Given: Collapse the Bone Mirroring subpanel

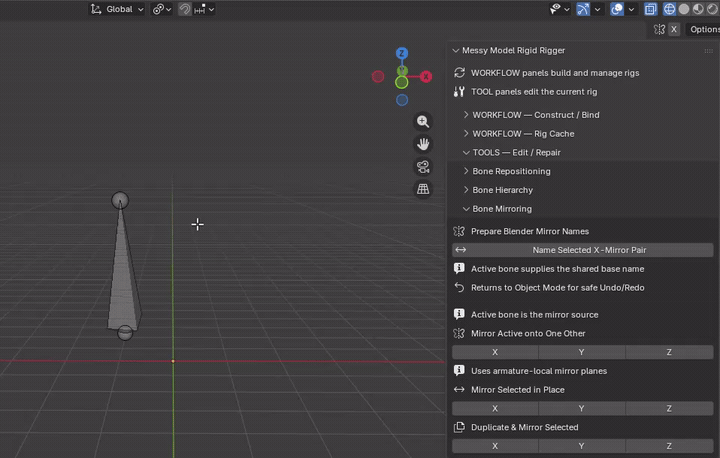Looking at the screenshot, I should [466, 209].
